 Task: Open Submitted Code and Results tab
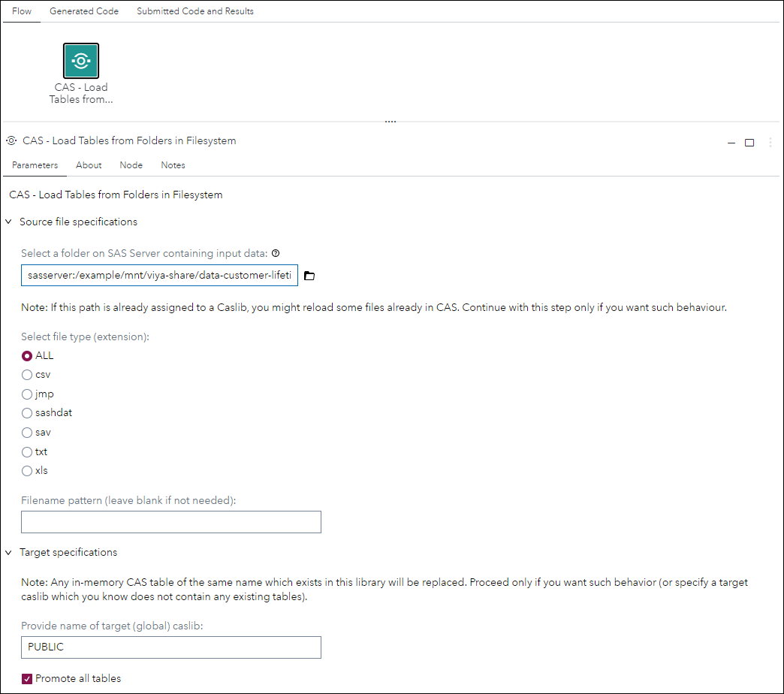click(195, 11)
